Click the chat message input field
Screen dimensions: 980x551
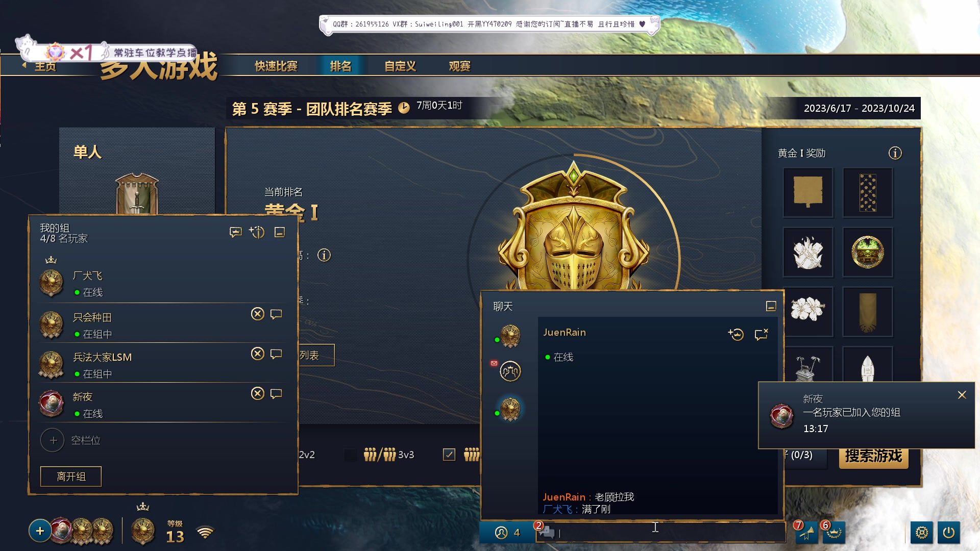(x=660, y=533)
